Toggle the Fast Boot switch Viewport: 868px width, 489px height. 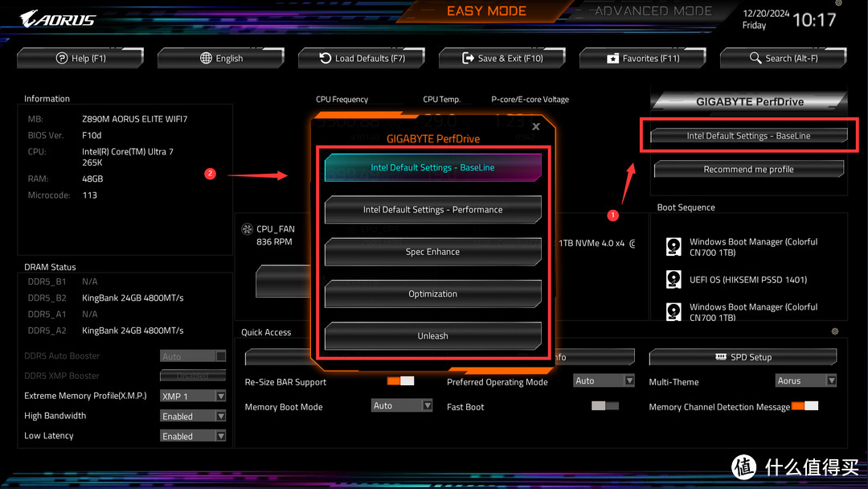click(604, 406)
